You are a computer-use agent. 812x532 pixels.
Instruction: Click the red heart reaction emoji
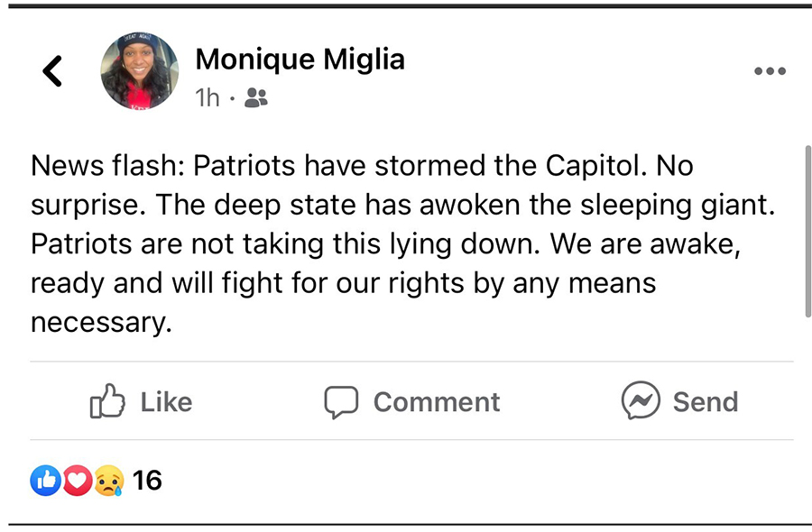point(76,482)
